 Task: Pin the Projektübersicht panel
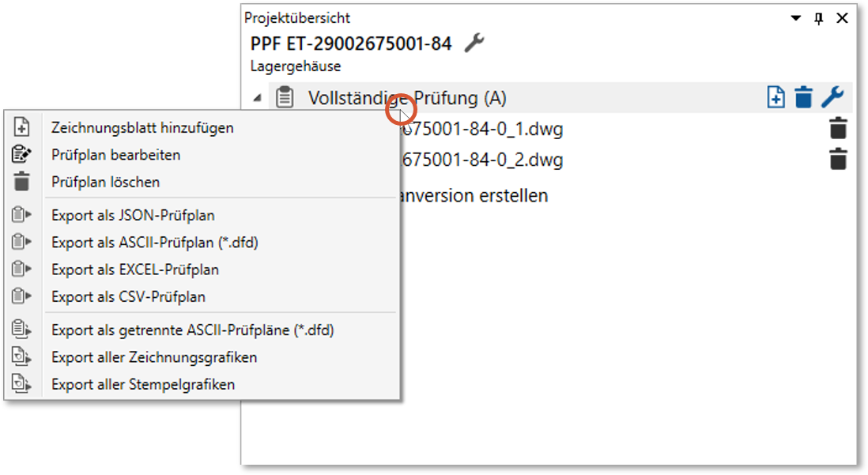pyautogui.click(x=819, y=18)
